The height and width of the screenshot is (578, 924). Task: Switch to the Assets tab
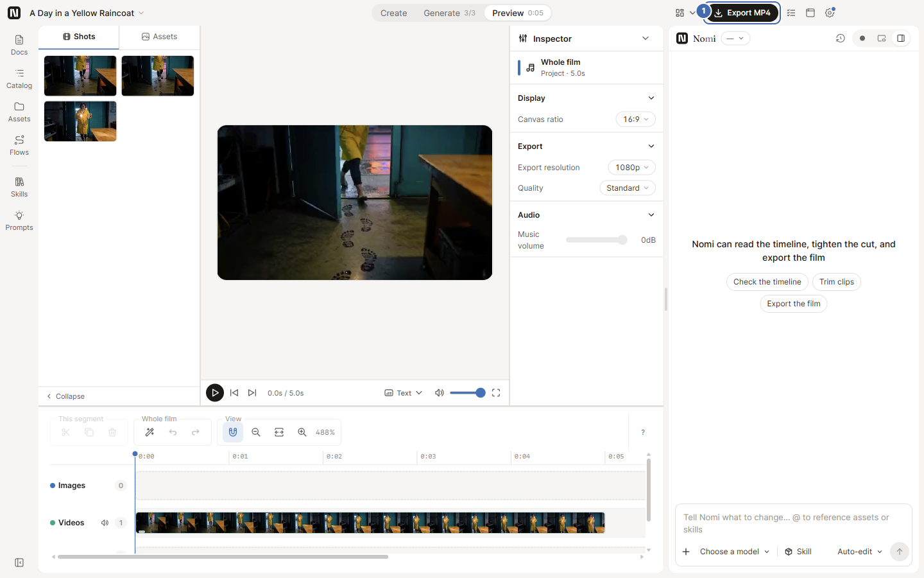tap(159, 37)
